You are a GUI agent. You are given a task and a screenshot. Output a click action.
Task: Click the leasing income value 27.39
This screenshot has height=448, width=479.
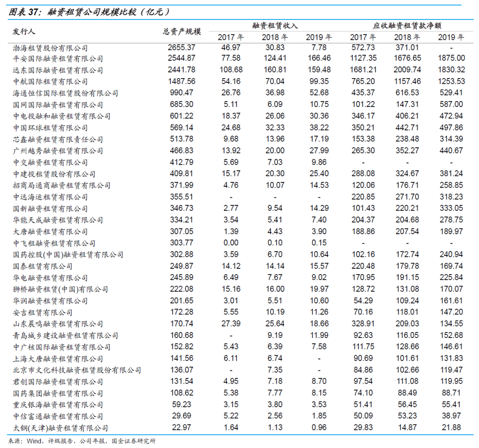coord(231,323)
